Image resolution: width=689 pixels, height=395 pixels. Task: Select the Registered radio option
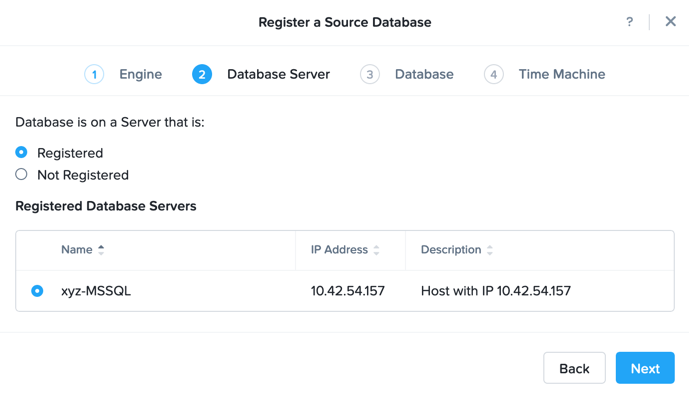point(21,152)
